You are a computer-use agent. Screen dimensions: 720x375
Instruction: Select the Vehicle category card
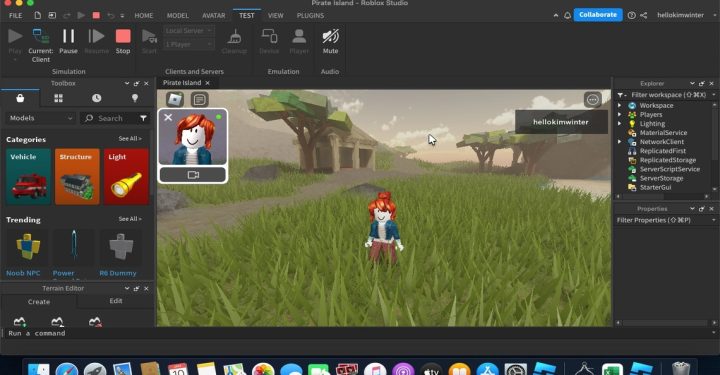(x=28, y=176)
